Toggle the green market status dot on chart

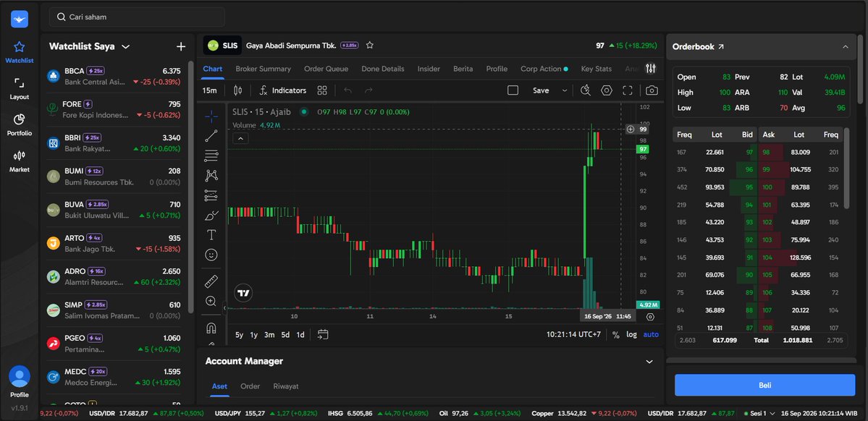click(x=303, y=111)
